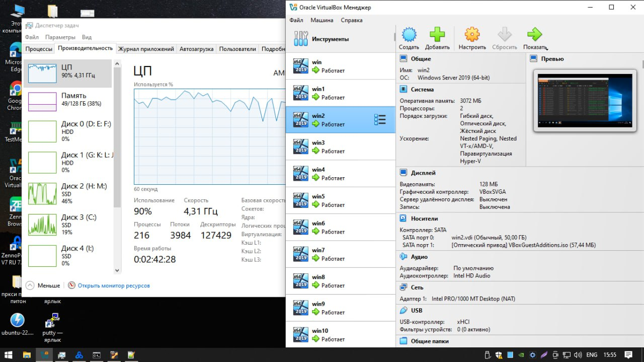644x362 pixels.
Task: Click Task Manager sidebar scroll down arrow
Action: coord(118,270)
